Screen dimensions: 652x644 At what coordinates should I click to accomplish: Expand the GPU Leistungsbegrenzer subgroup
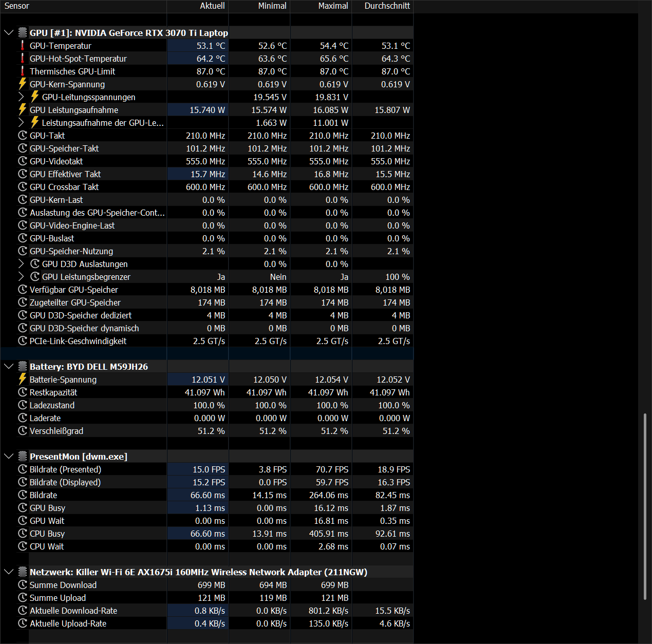coord(21,277)
